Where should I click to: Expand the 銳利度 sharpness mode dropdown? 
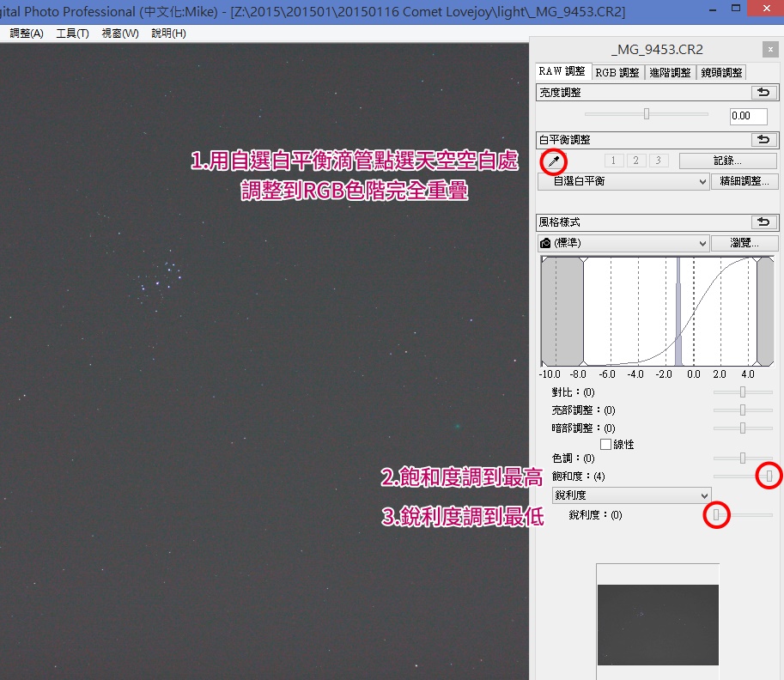631,495
